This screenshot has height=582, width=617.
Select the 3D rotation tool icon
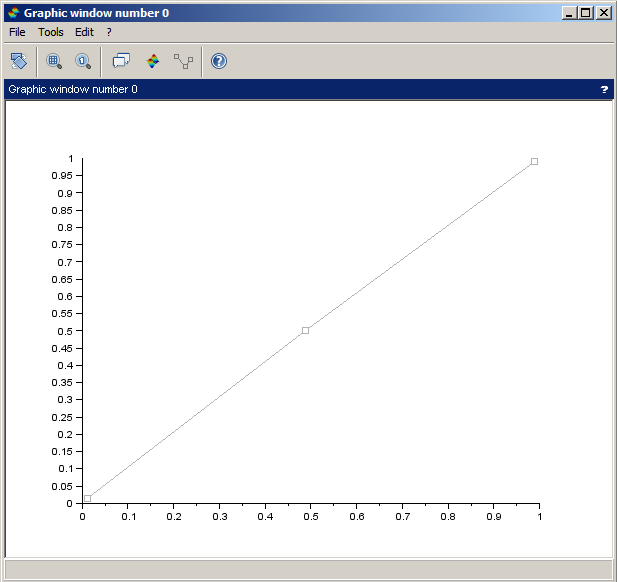[18, 61]
